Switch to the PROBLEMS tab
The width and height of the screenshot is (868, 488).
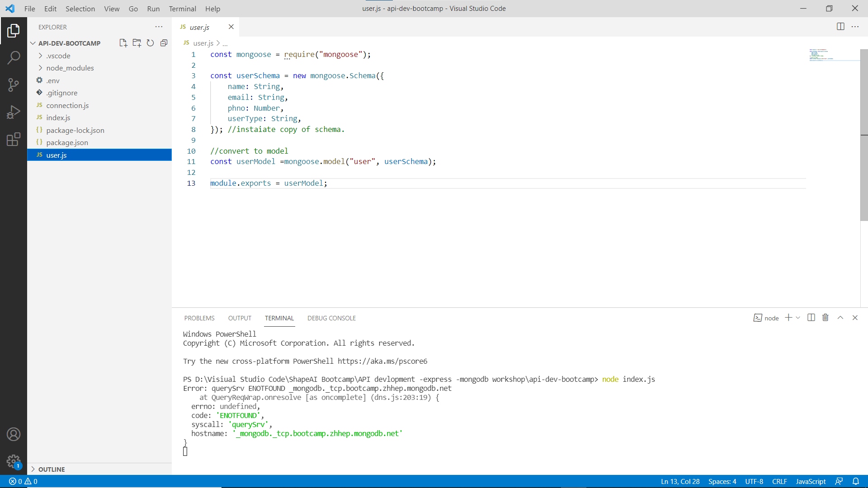[199, 318]
